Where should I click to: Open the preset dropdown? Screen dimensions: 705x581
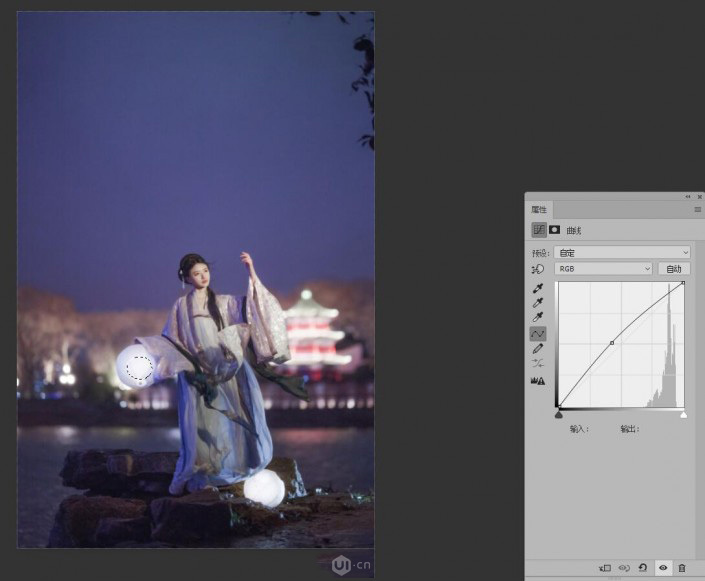[x=621, y=253]
